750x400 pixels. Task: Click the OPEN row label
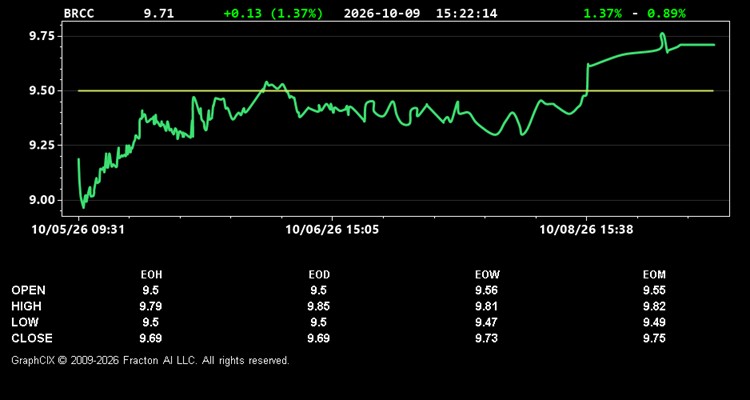29,290
